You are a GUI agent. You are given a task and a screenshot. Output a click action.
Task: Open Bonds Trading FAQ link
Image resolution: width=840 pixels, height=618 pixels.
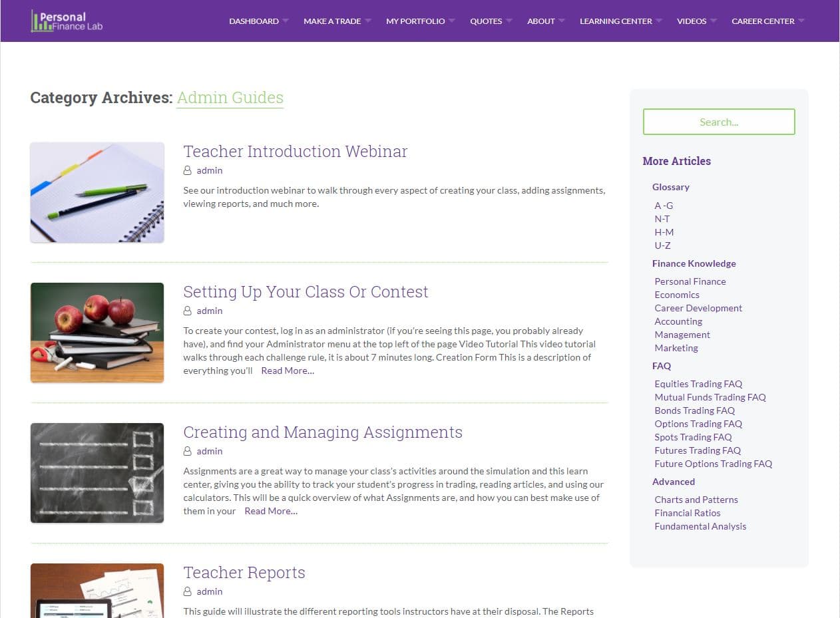click(695, 410)
